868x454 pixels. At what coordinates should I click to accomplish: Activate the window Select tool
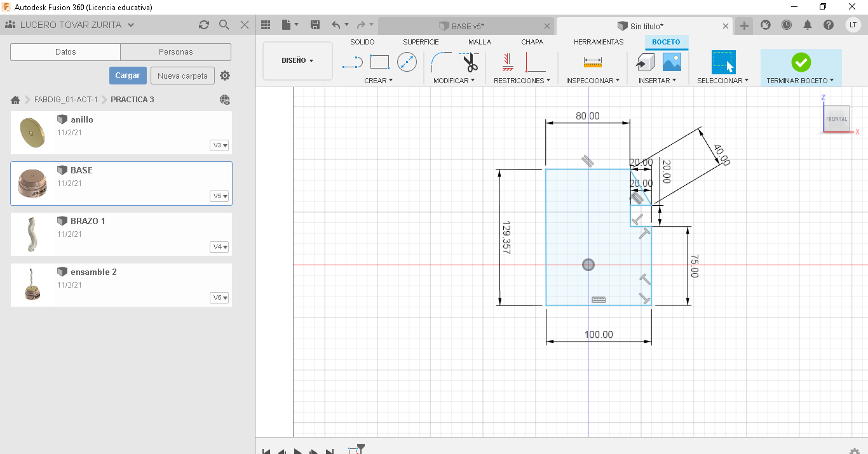point(723,62)
